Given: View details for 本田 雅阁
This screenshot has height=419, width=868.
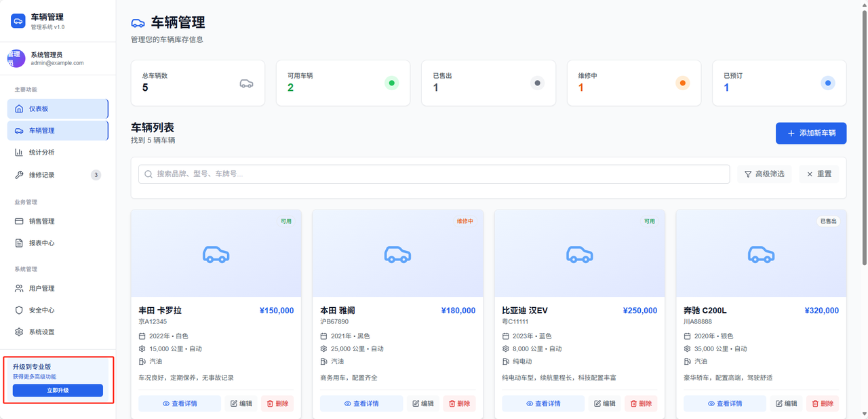Looking at the screenshot, I should pyautogui.click(x=361, y=403).
